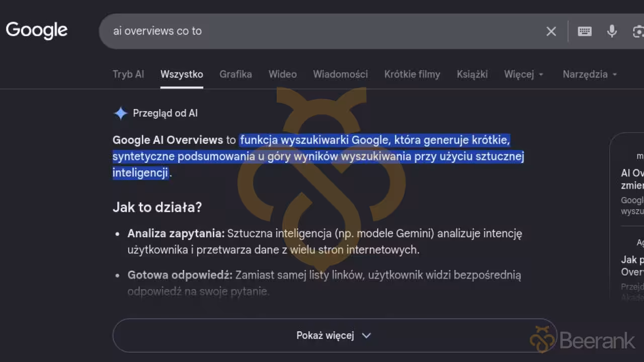Click the highlighted text starting funkcja wyszukiwarki Google
Screen dimensions: 644x362
(x=318, y=156)
